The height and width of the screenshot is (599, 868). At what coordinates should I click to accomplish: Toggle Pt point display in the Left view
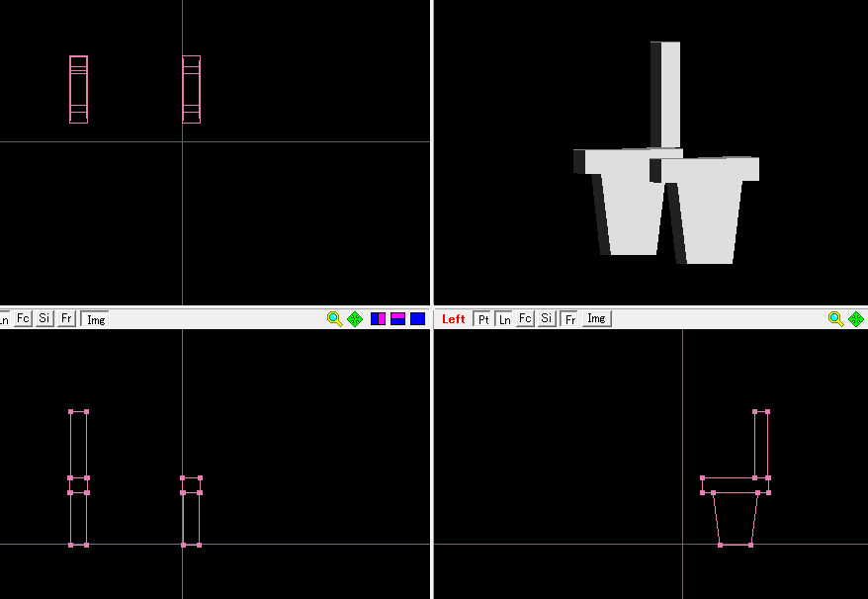(482, 318)
